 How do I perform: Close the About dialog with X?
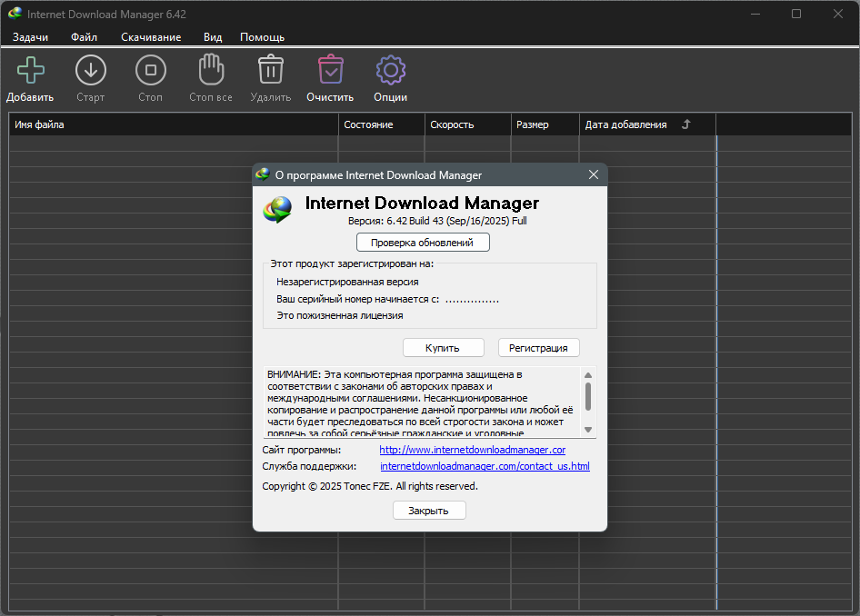(x=594, y=174)
